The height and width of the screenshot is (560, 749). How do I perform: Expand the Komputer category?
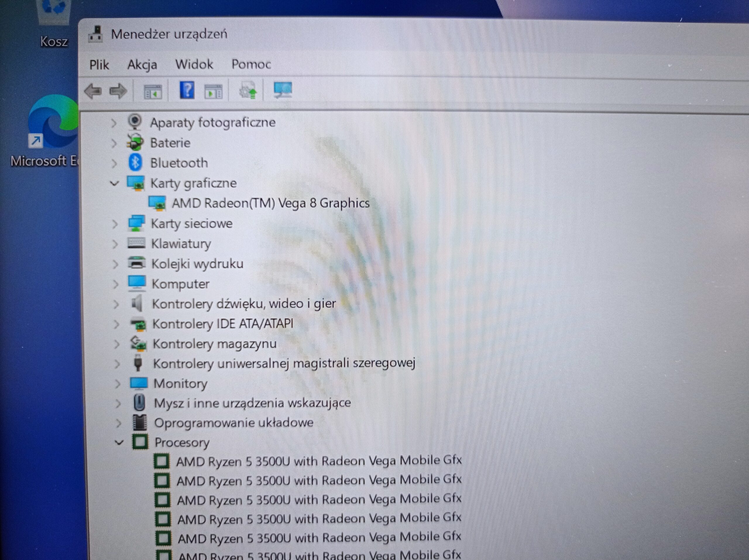116,284
